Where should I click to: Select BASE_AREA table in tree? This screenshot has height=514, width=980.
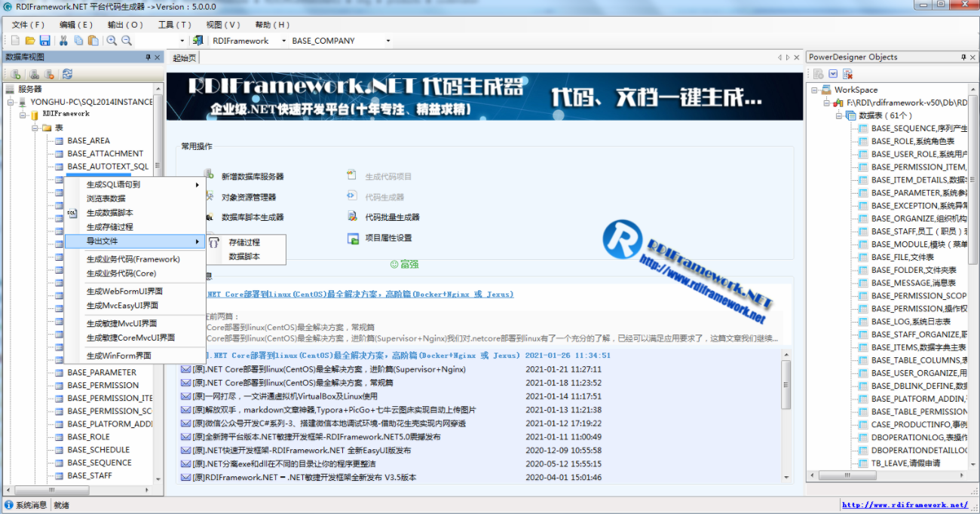(88, 141)
